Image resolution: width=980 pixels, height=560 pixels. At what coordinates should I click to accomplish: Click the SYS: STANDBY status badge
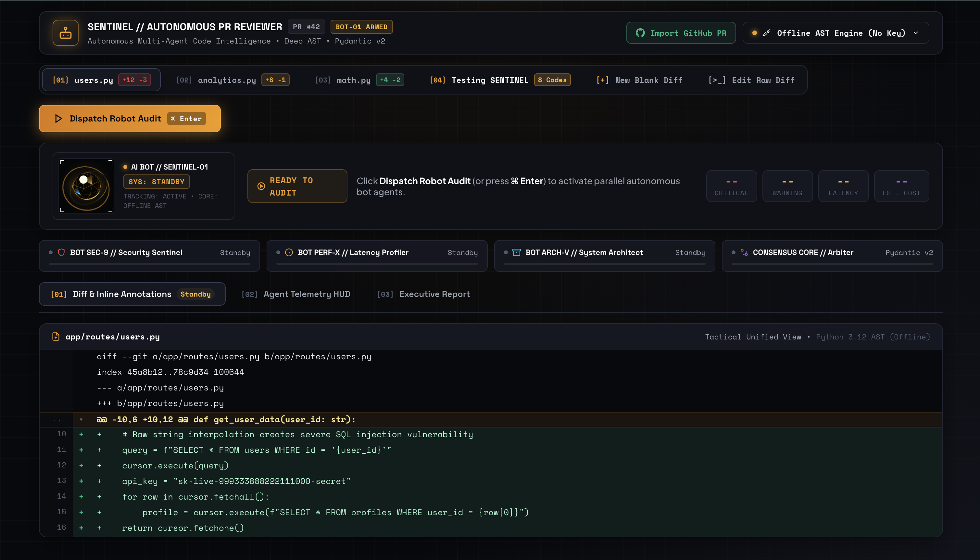click(x=157, y=182)
